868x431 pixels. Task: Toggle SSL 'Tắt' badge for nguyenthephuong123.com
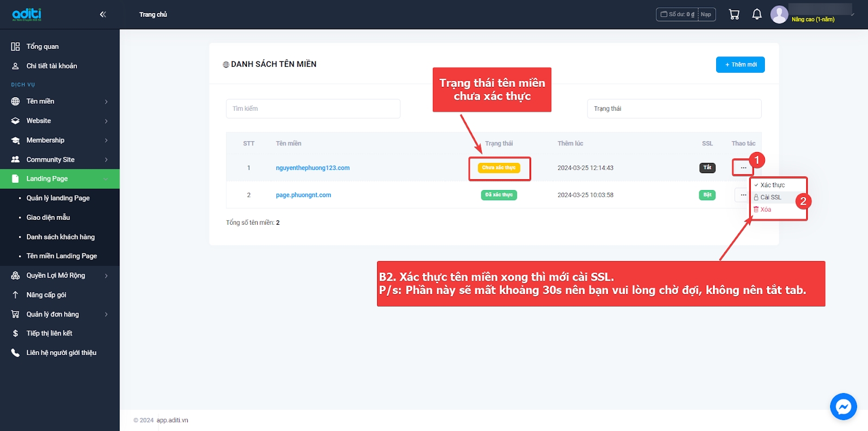707,168
